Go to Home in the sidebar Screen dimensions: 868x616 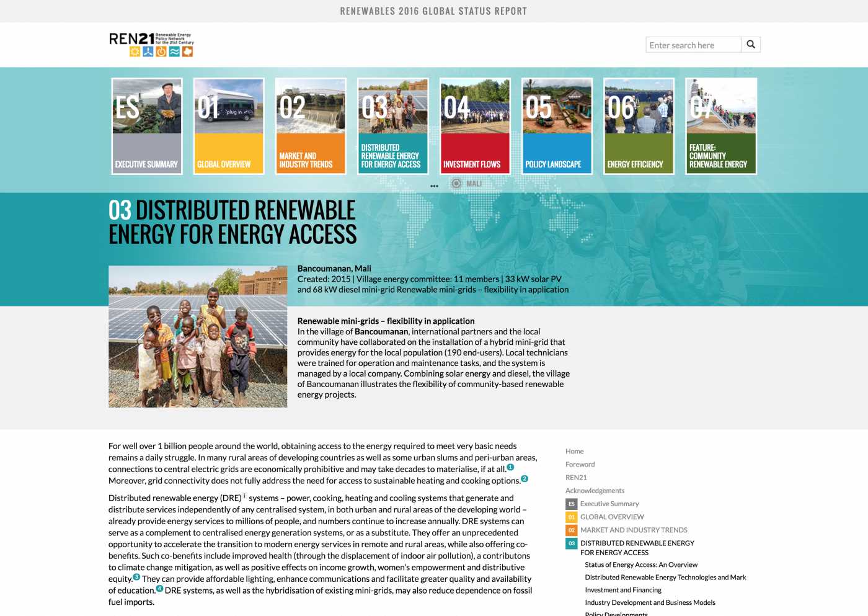click(574, 451)
